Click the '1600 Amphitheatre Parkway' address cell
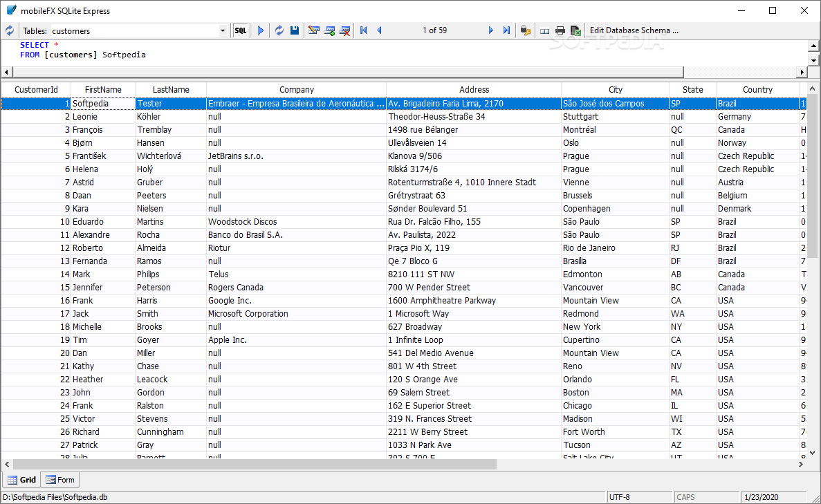 (x=474, y=301)
